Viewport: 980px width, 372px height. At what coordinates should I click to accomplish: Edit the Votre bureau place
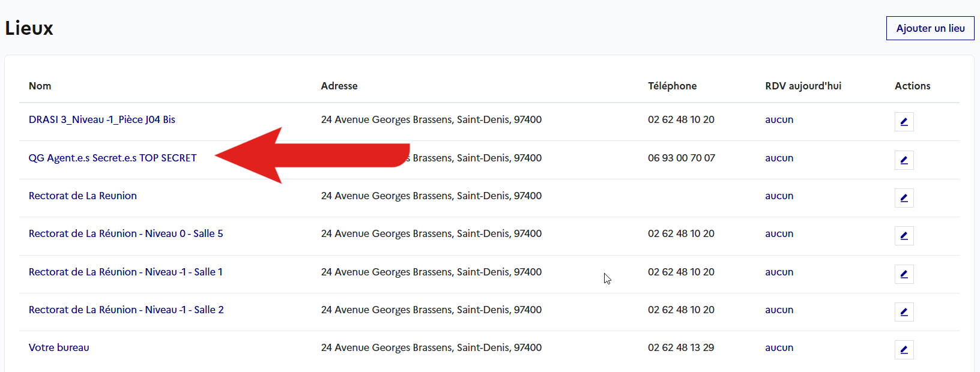point(904,350)
